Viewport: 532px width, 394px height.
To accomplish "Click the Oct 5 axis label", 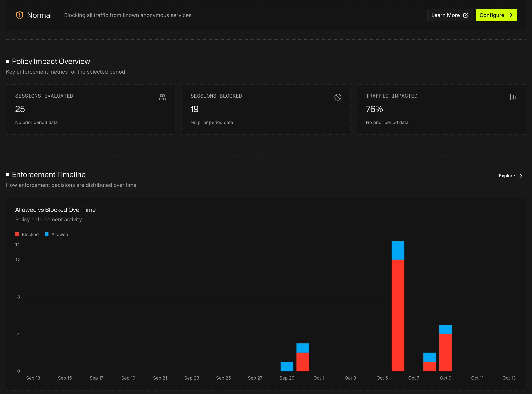I will click(382, 378).
